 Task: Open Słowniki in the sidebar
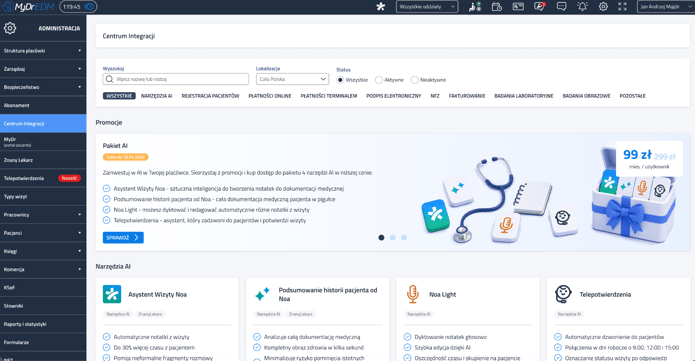click(x=43, y=306)
